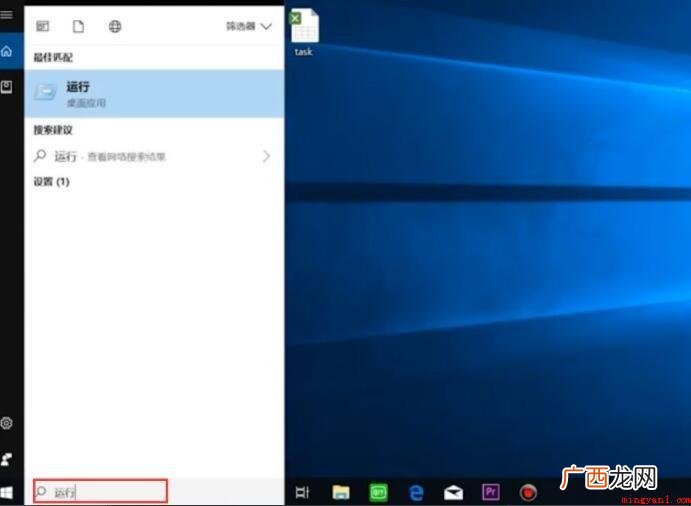This screenshot has height=506, width=691.
Task: Open the green app icon in taskbar
Action: point(378,492)
